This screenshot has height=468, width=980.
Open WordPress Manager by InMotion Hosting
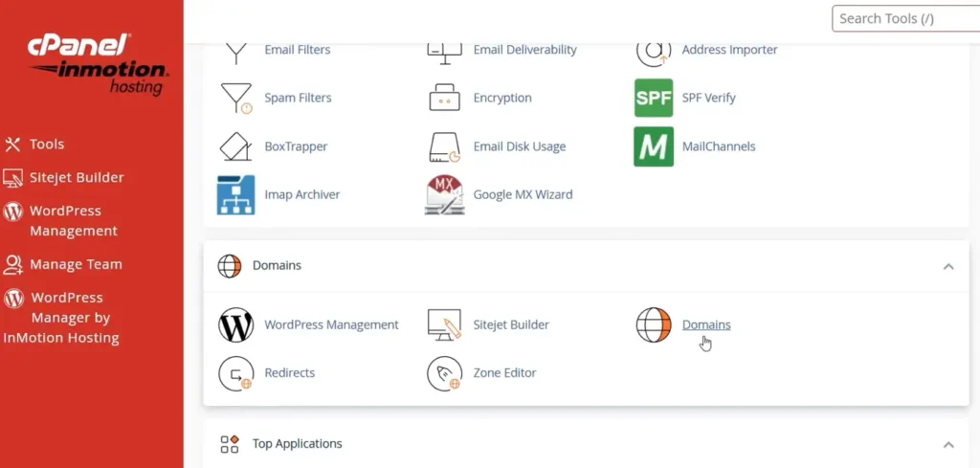coord(61,318)
